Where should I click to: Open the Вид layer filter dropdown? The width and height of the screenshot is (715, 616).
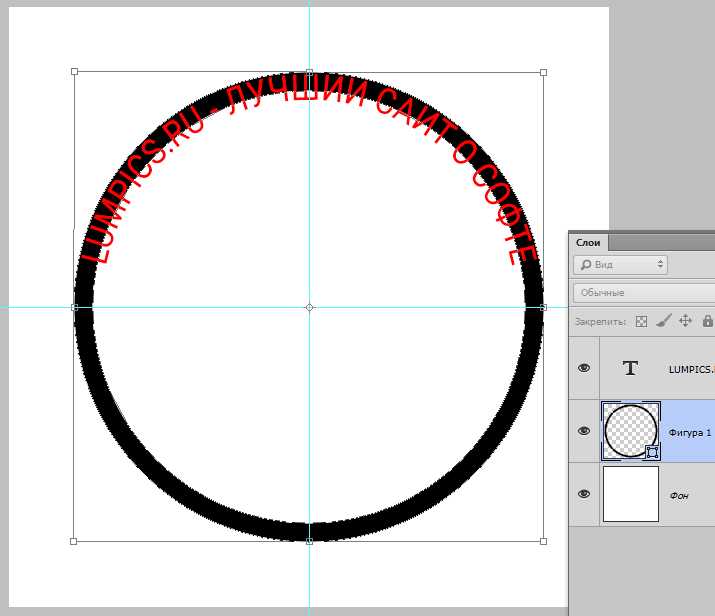(621, 265)
